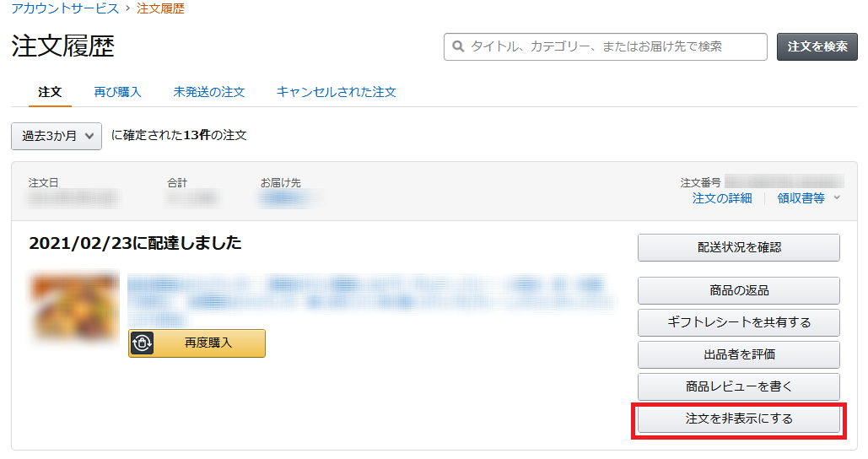868x459 pixels.
Task: Click the 再度購入 yellow button
Action: pyautogui.click(x=197, y=343)
